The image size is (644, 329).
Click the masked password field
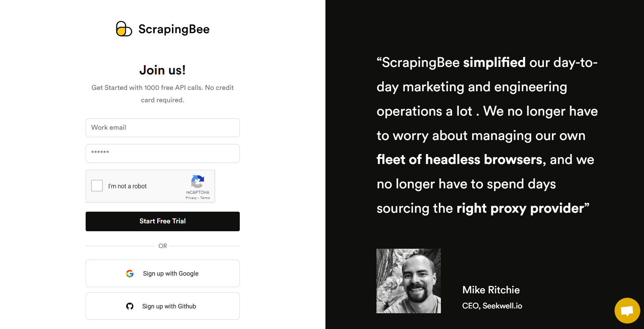[x=163, y=153]
